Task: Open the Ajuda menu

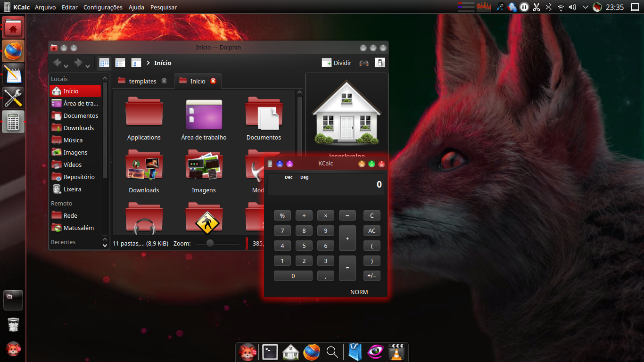Action: coord(137,7)
